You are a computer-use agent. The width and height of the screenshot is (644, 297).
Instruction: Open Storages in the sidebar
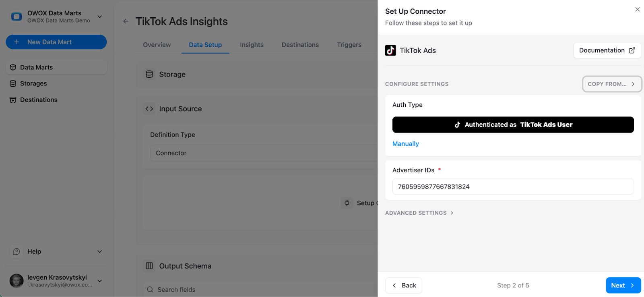56,83
